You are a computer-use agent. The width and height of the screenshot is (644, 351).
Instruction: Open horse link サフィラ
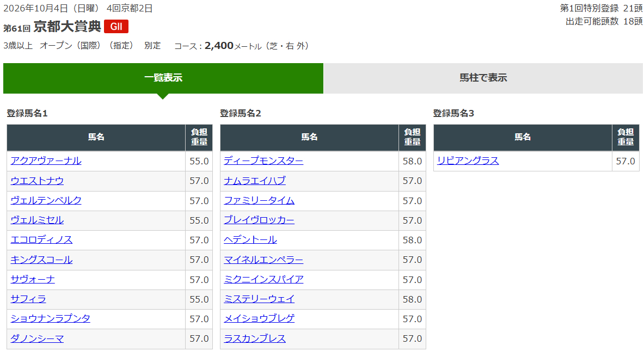coord(28,299)
